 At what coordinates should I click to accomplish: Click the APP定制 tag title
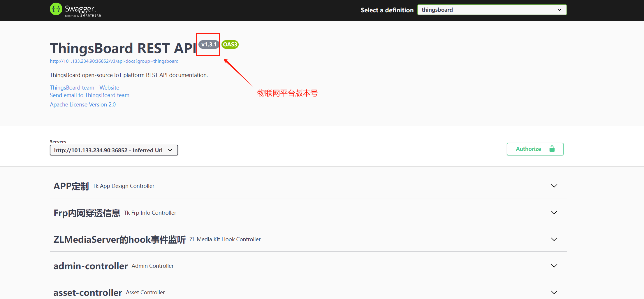71,186
